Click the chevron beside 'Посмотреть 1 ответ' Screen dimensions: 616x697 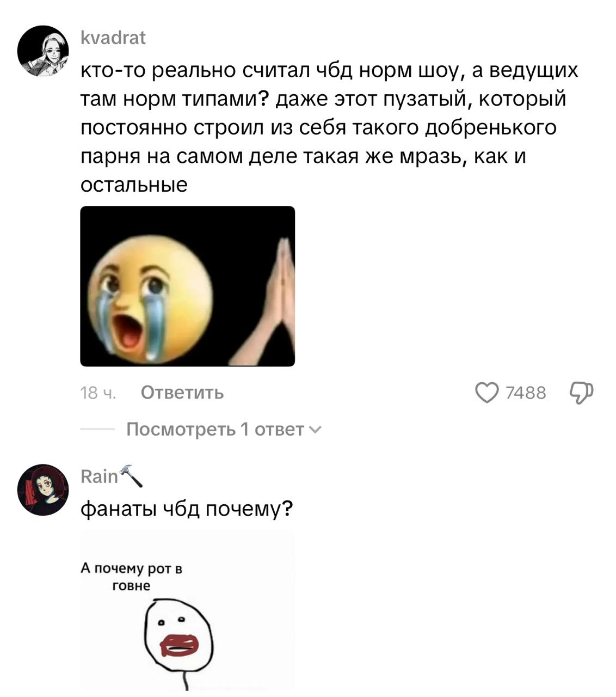pos(315,430)
